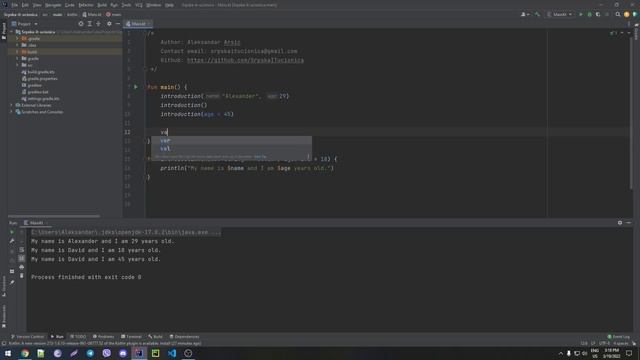Expand the .gradle folder in project tree
This screenshot has height=360, width=640.
click(17, 39)
